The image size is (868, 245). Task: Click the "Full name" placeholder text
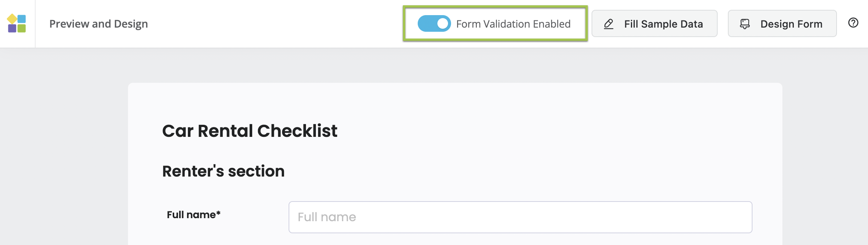tap(327, 217)
